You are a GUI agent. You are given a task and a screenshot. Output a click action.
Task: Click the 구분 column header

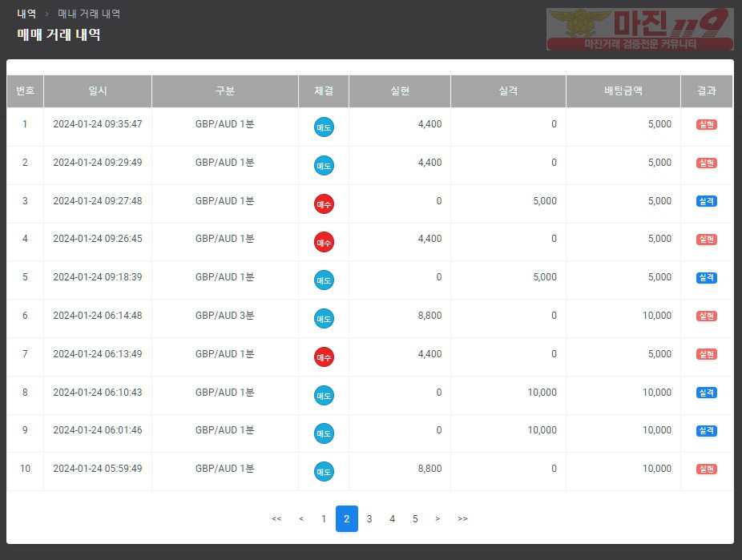[225, 91]
